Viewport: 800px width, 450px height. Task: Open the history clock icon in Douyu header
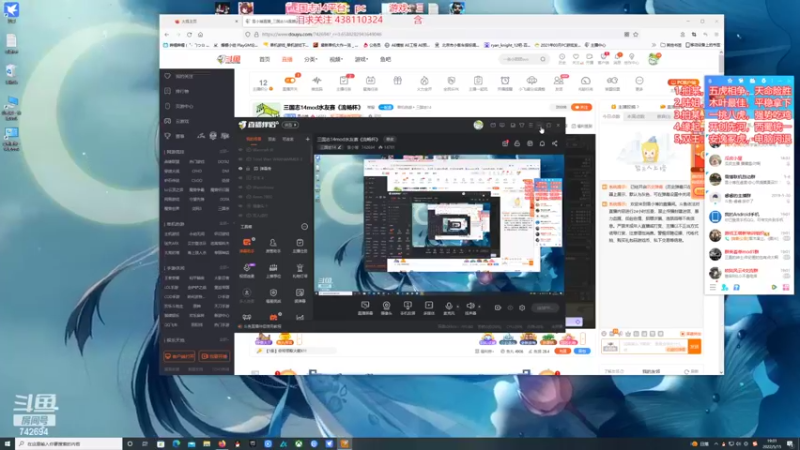tap(562, 57)
